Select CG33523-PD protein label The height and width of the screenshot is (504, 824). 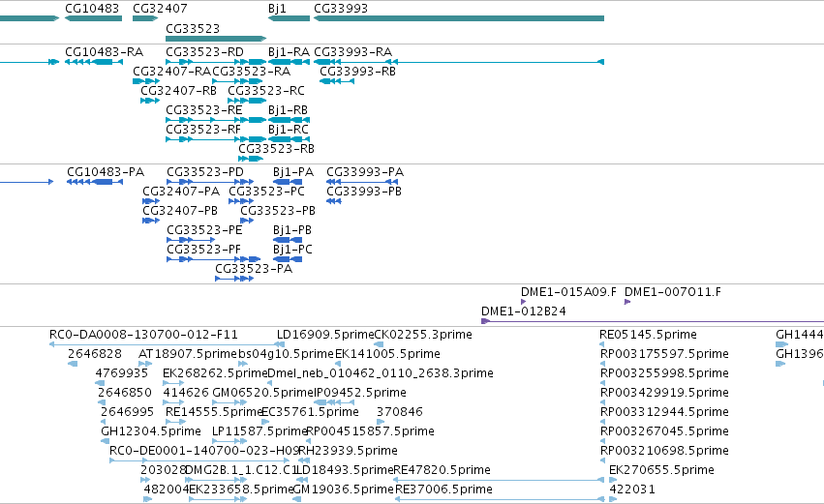[x=205, y=172]
